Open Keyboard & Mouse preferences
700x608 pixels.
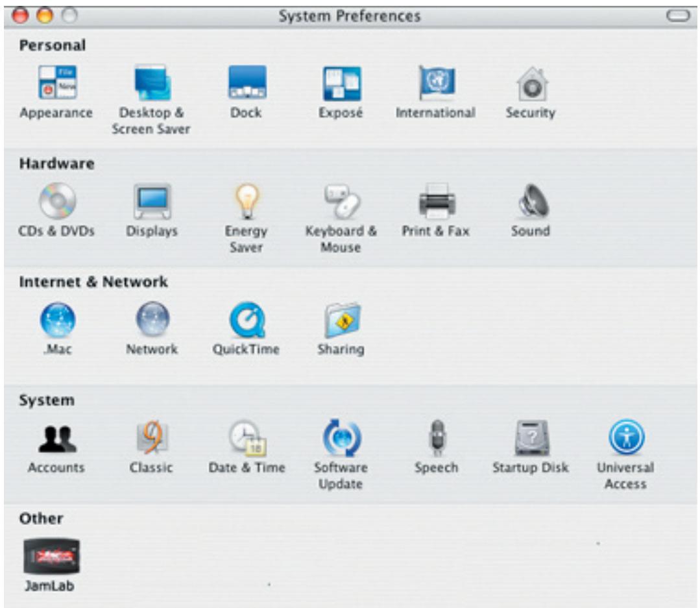coord(342,201)
